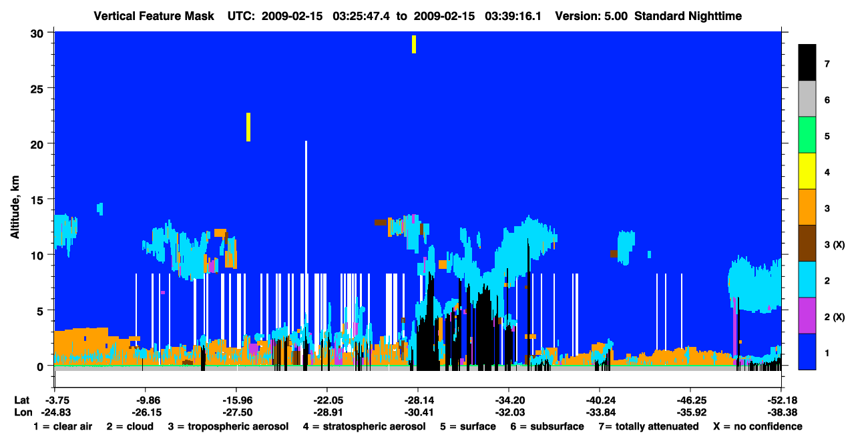Click the cyan color swatch labeled 2

point(807,280)
